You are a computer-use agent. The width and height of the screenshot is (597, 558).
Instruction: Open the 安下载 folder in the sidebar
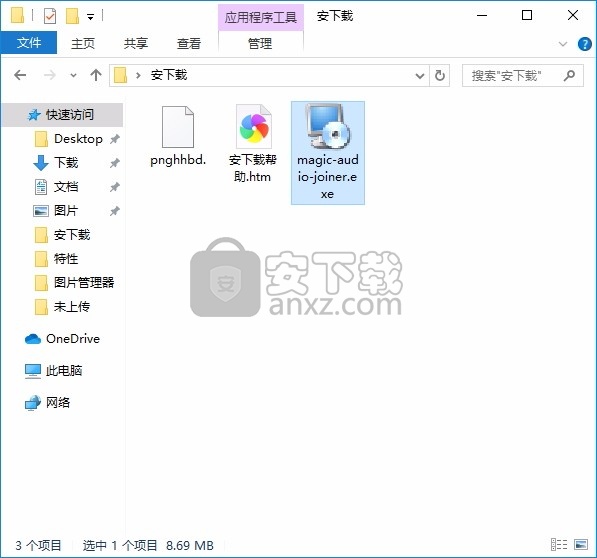click(71, 235)
